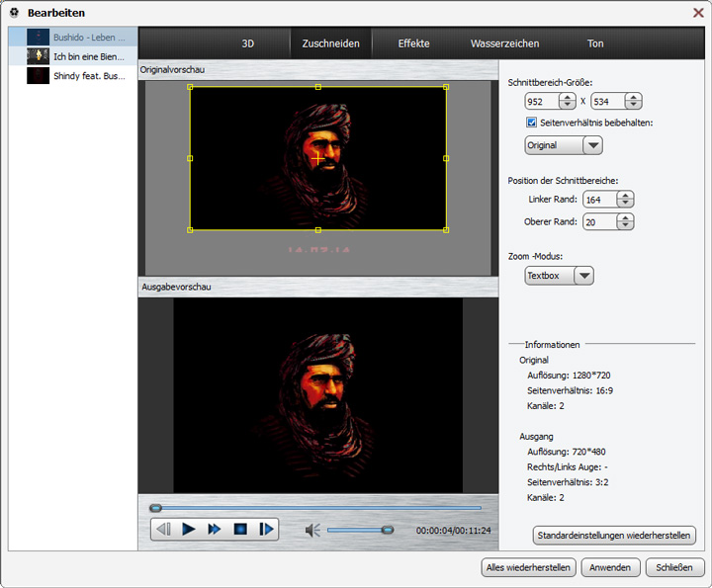The height and width of the screenshot is (588, 712).
Task: Click the fast forward button
Action: pyautogui.click(x=214, y=529)
